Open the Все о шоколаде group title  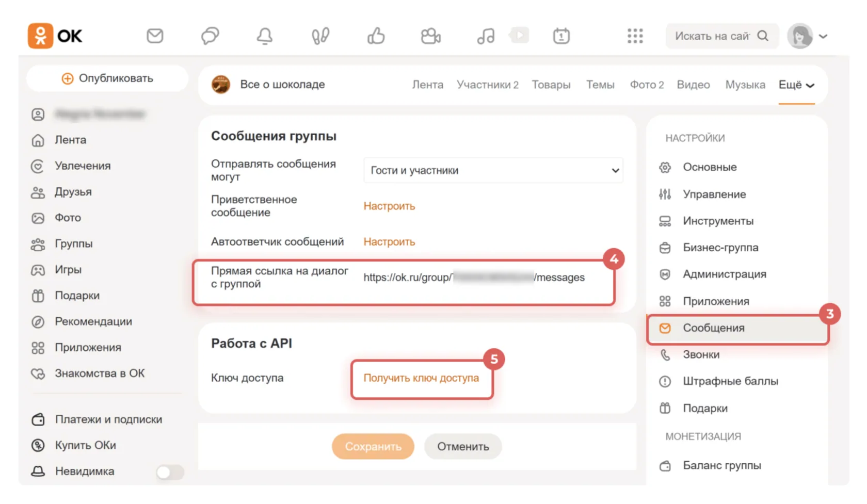[282, 85]
